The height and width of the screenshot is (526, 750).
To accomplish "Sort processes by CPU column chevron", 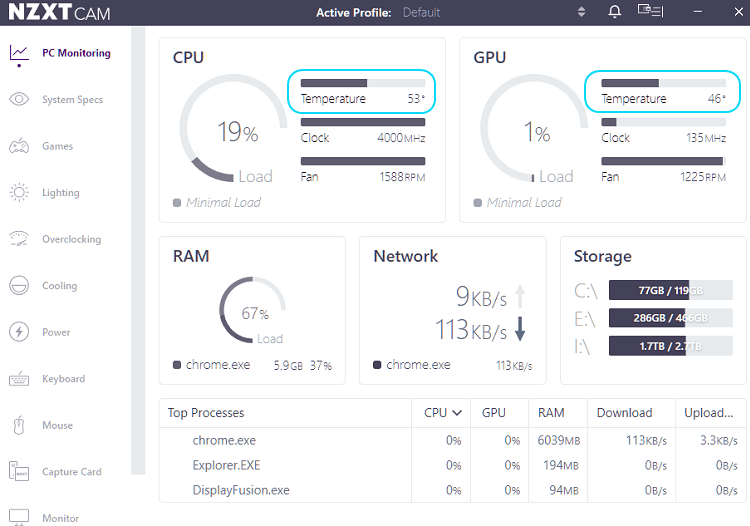I will coord(457,413).
